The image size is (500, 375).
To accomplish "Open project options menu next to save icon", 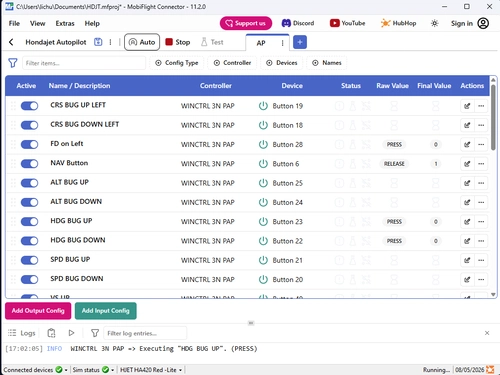I will (x=110, y=42).
